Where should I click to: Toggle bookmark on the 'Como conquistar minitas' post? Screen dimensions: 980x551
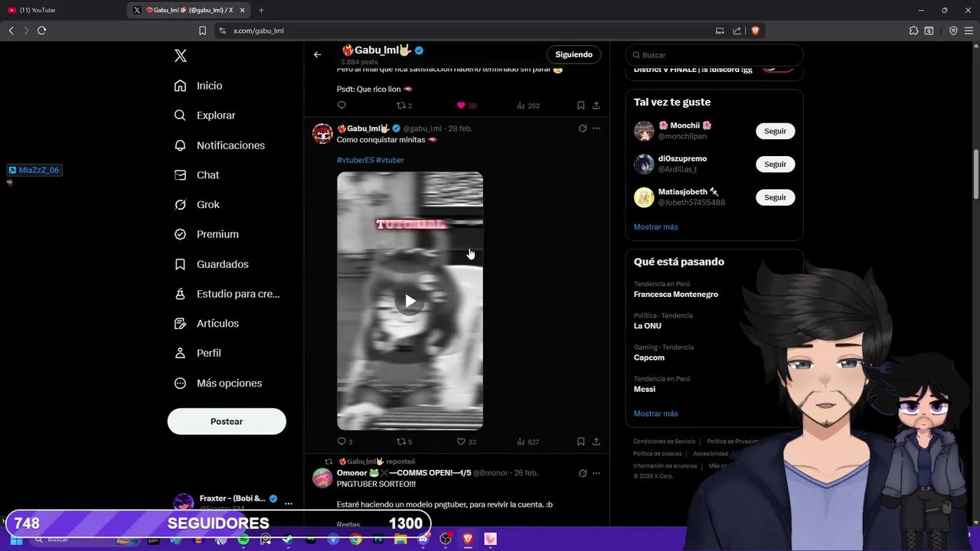pyautogui.click(x=580, y=442)
